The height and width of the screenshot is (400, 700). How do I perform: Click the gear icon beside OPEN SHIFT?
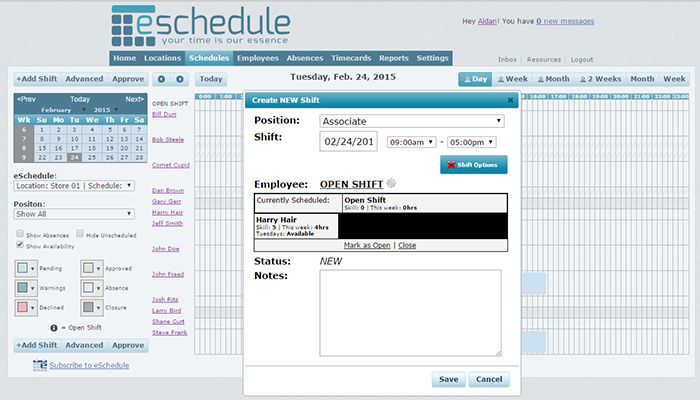(x=391, y=183)
